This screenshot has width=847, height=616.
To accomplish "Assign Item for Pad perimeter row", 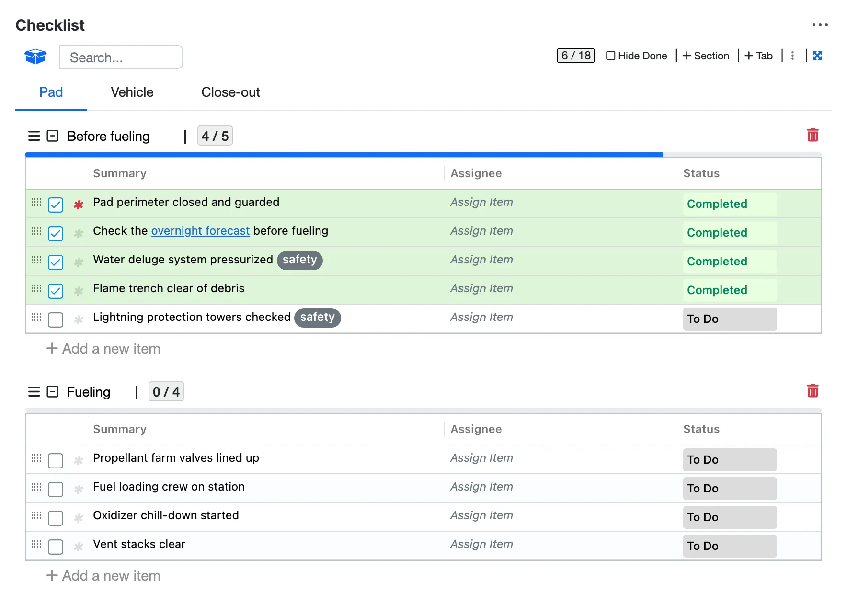I will (x=481, y=202).
